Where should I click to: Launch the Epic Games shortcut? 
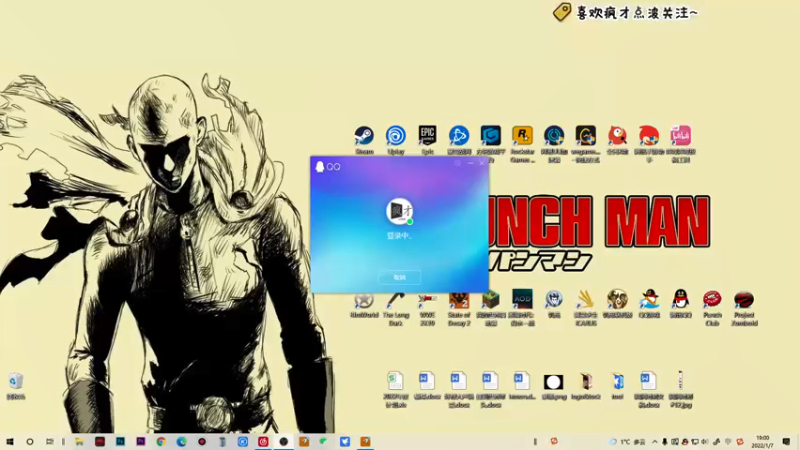click(x=428, y=136)
